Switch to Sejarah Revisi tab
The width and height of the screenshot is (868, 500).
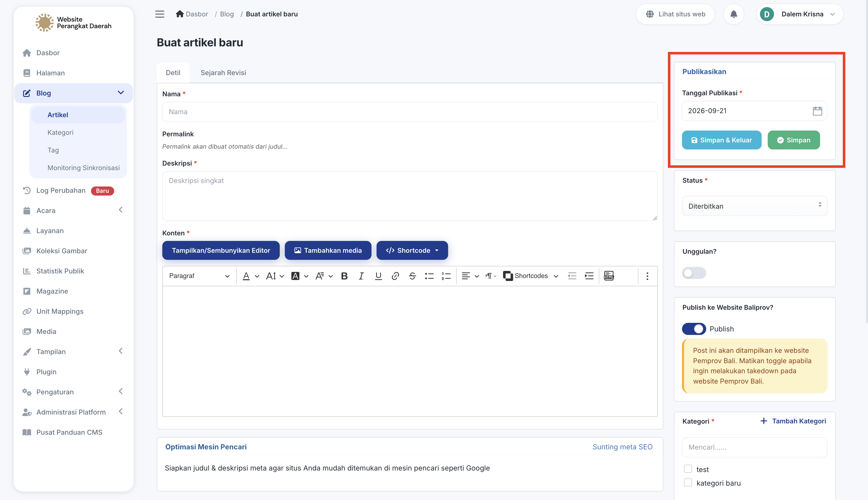pos(223,73)
